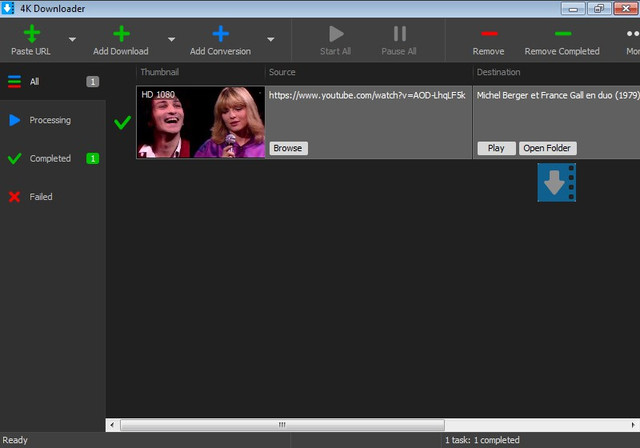Expand the Add Conversion dropdown arrow
This screenshot has height=448, width=640.
click(271, 40)
